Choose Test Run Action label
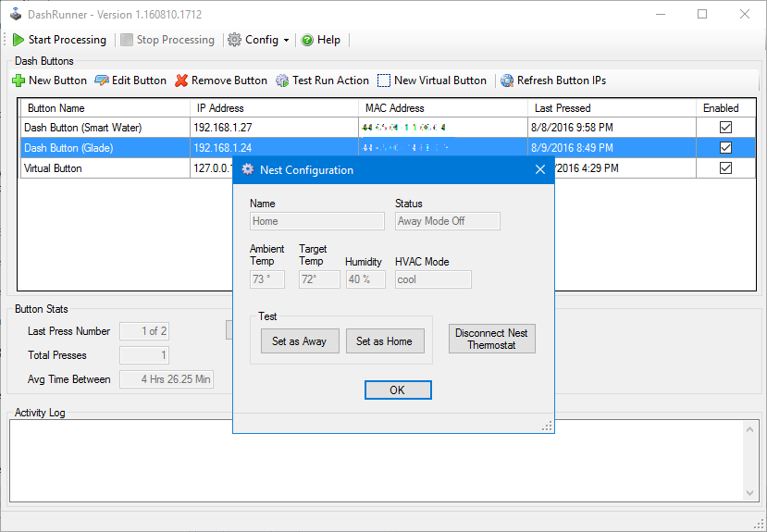The height and width of the screenshot is (532, 767). click(330, 80)
